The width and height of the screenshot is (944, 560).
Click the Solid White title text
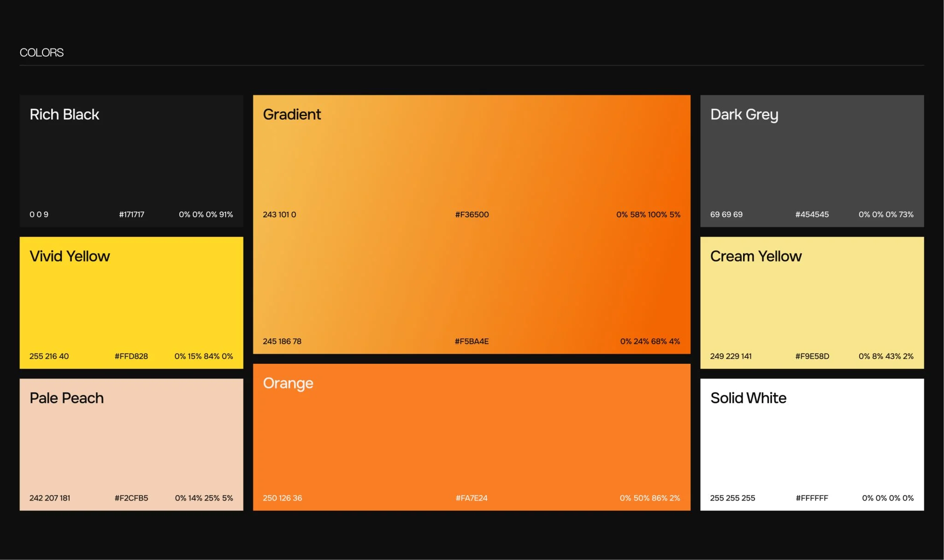point(749,398)
